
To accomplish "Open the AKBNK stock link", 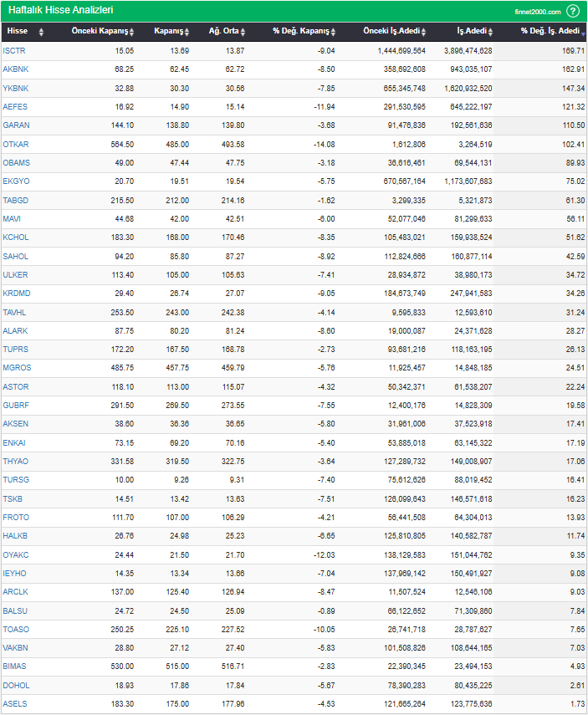I will coord(16,69).
